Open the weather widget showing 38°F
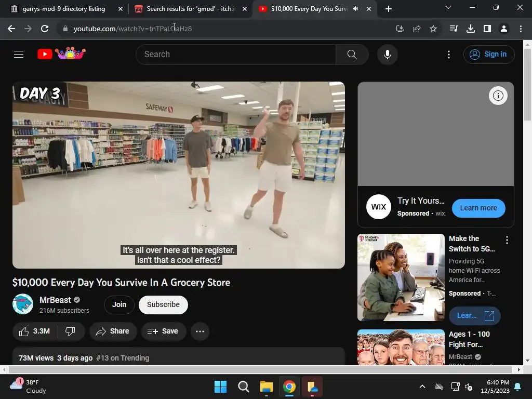532x399 pixels. pos(28,386)
